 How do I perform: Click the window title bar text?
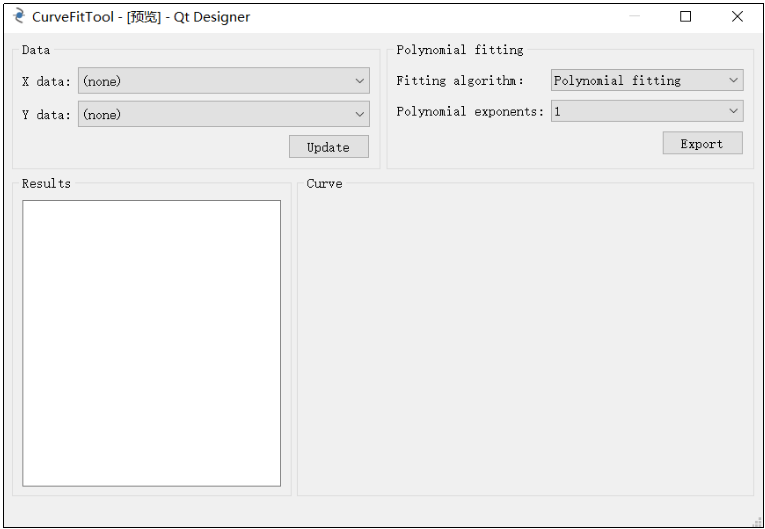pyautogui.click(x=141, y=17)
